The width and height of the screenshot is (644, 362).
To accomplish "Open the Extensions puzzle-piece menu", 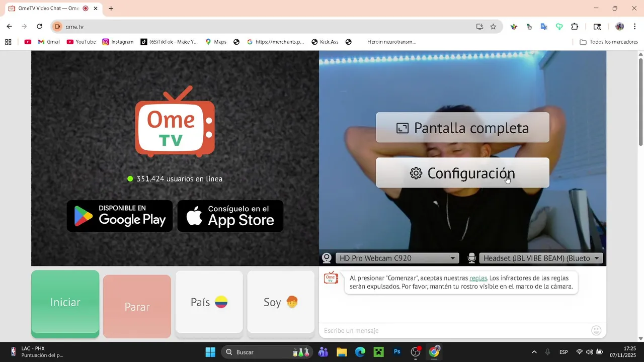I will (x=575, y=27).
